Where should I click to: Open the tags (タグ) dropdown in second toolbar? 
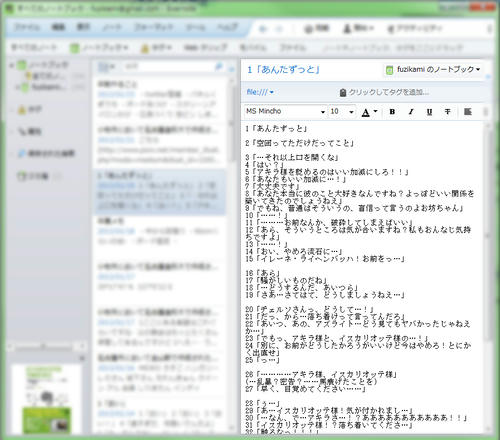coord(157,48)
